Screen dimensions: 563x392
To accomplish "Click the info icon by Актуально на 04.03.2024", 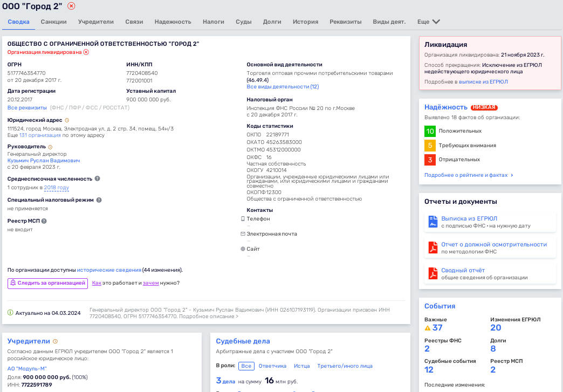I will tap(10, 313).
